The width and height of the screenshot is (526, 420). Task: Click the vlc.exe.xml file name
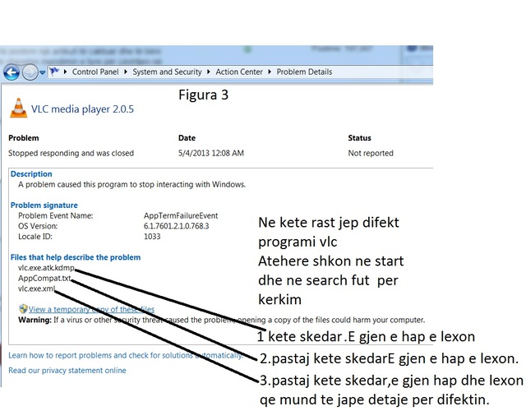(36, 288)
